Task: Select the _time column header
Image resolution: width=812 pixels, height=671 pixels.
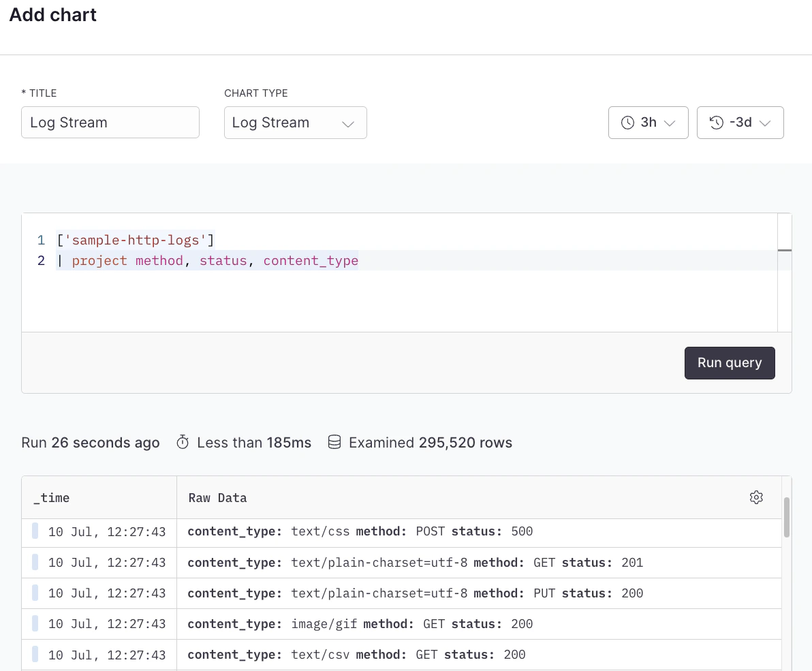Action: (x=52, y=497)
